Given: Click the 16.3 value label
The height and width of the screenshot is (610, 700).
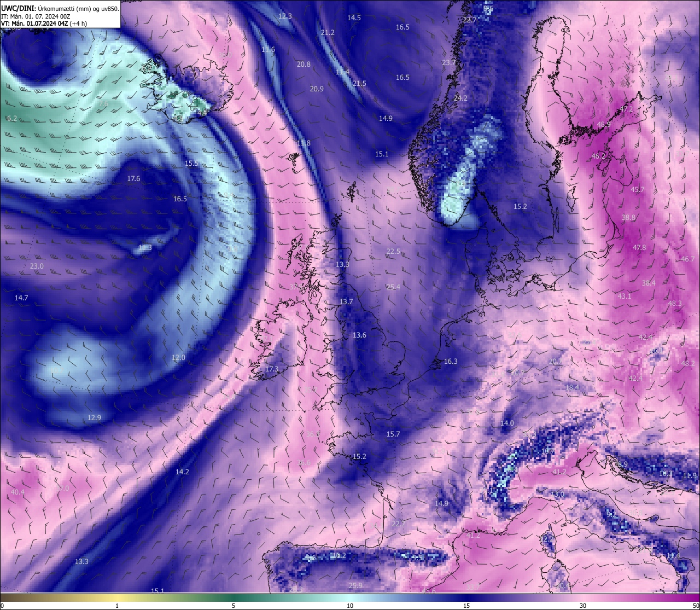Looking at the screenshot, I should point(451,362).
